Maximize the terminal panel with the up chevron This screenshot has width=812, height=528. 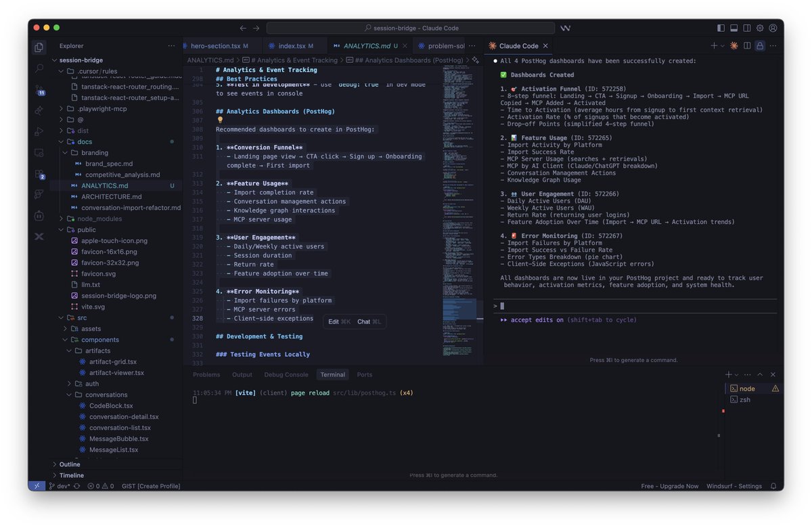click(x=760, y=374)
